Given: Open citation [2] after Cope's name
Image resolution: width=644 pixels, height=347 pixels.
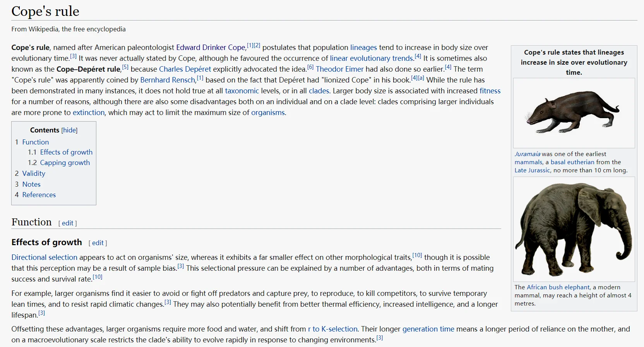Looking at the screenshot, I should (257, 45).
